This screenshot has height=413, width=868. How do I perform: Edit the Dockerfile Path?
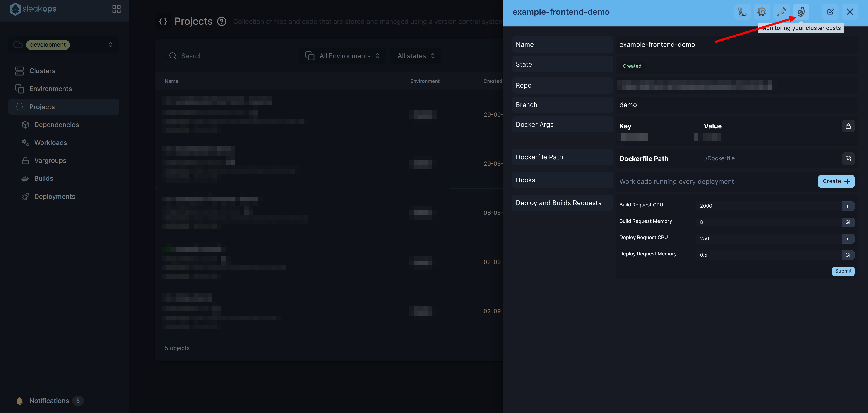click(848, 159)
